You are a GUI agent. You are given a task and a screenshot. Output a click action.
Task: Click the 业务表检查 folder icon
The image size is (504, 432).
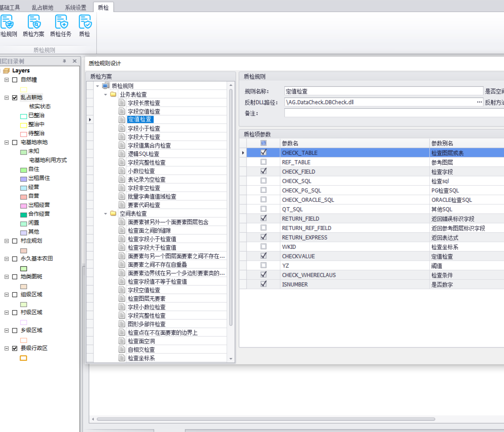113,94
